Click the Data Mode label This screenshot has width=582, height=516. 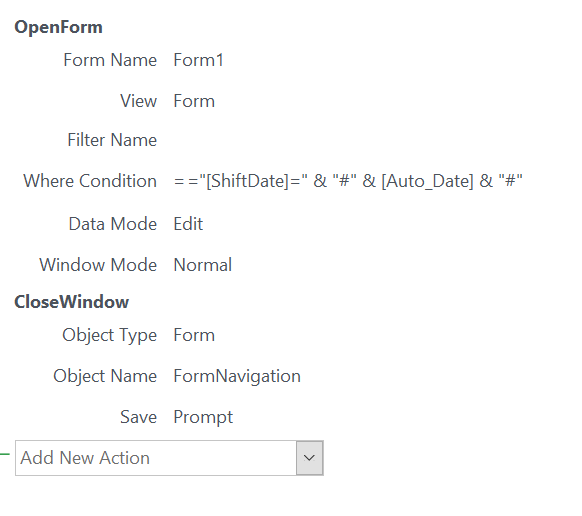(x=113, y=224)
